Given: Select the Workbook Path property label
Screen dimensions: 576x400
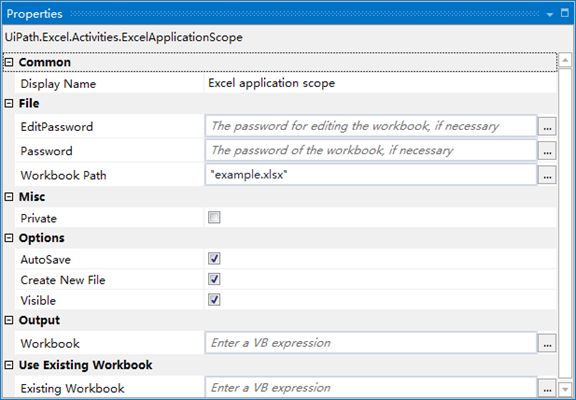Looking at the screenshot, I should click(x=63, y=175).
